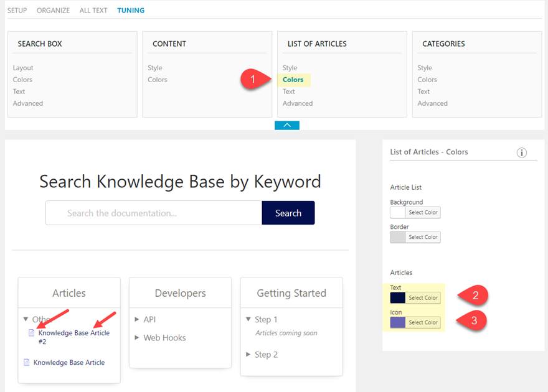Click Select Color for the Articles Text setting
This screenshot has width=548, height=392.
(x=423, y=297)
